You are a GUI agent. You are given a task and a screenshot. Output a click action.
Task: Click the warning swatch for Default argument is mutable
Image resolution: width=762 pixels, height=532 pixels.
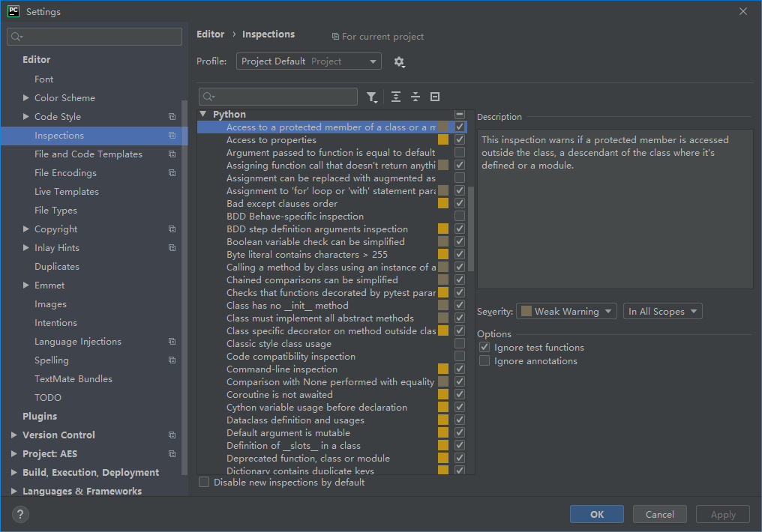point(443,432)
